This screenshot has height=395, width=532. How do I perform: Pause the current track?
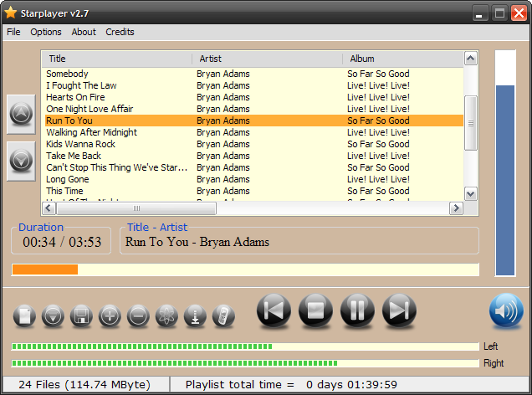tap(357, 311)
